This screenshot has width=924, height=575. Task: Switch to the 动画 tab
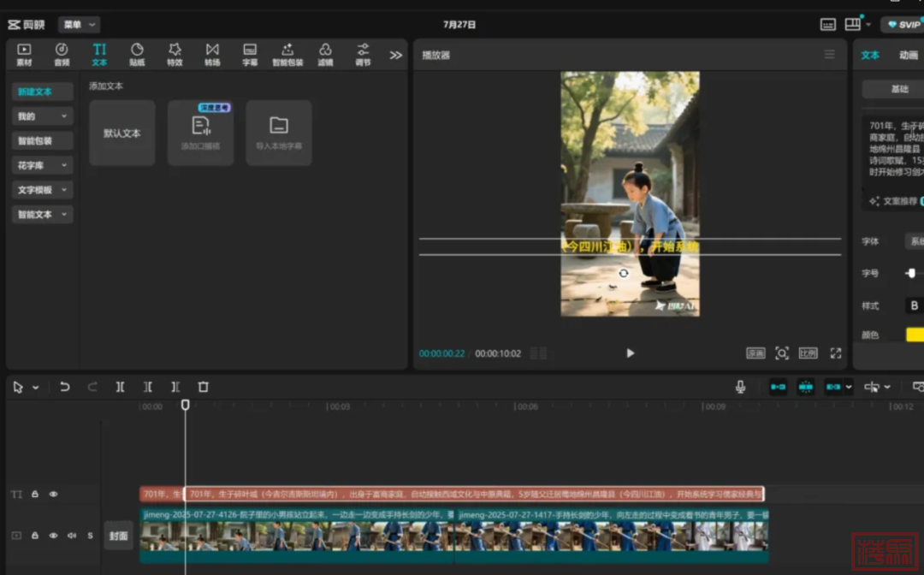pyautogui.click(x=908, y=55)
